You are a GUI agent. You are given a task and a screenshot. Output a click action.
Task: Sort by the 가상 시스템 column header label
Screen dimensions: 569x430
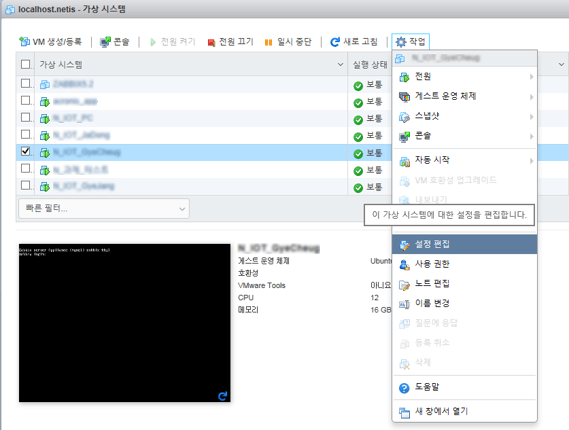coord(61,65)
